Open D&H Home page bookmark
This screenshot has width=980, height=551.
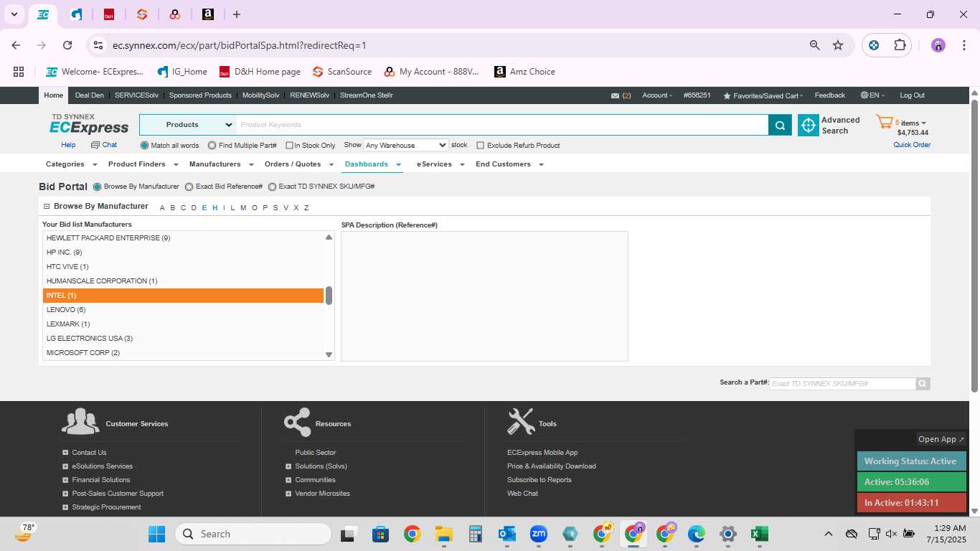260,72
